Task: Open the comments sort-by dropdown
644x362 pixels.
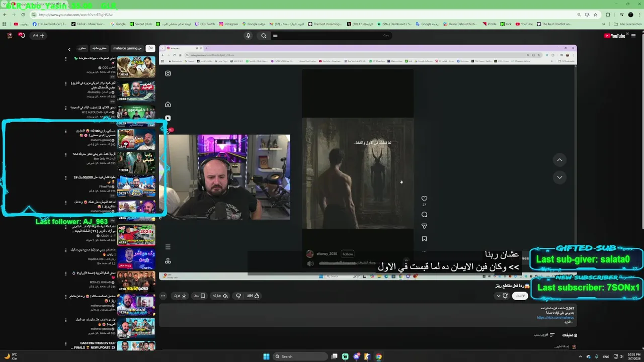Action: pos(544,335)
